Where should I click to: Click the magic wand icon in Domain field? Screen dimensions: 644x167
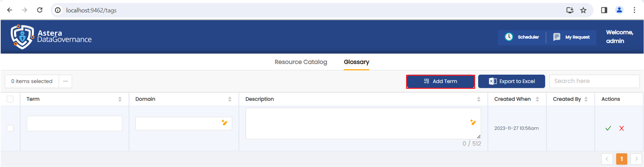(x=225, y=123)
